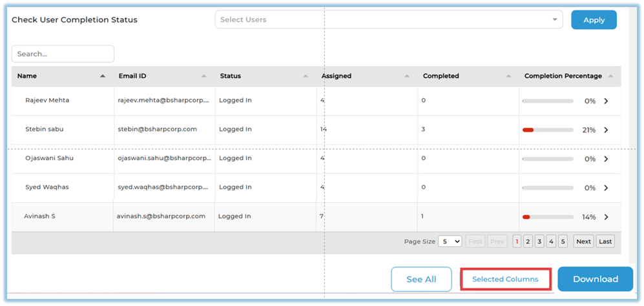The image size is (644, 306).
Task: Open Avinash S row details chevron
Action: click(x=606, y=218)
